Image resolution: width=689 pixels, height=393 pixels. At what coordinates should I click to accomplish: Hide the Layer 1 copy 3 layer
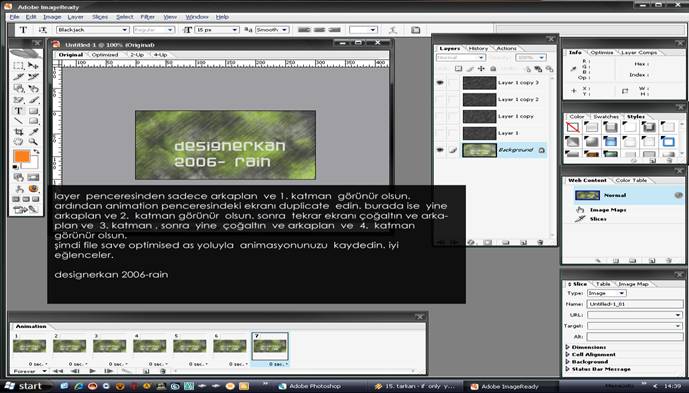pyautogui.click(x=440, y=83)
